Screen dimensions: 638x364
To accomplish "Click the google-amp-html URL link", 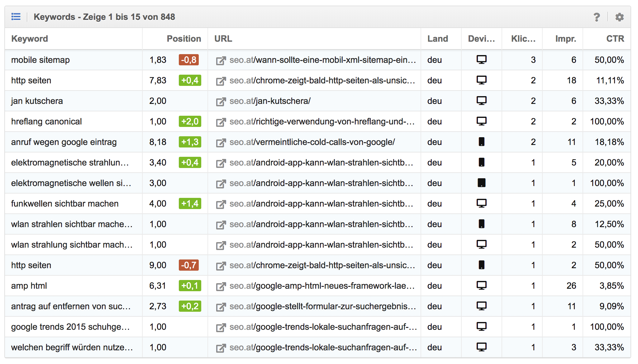I will coord(322,286).
